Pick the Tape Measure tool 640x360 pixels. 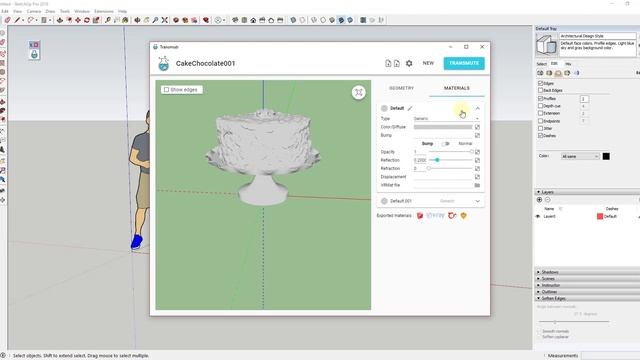107,20
